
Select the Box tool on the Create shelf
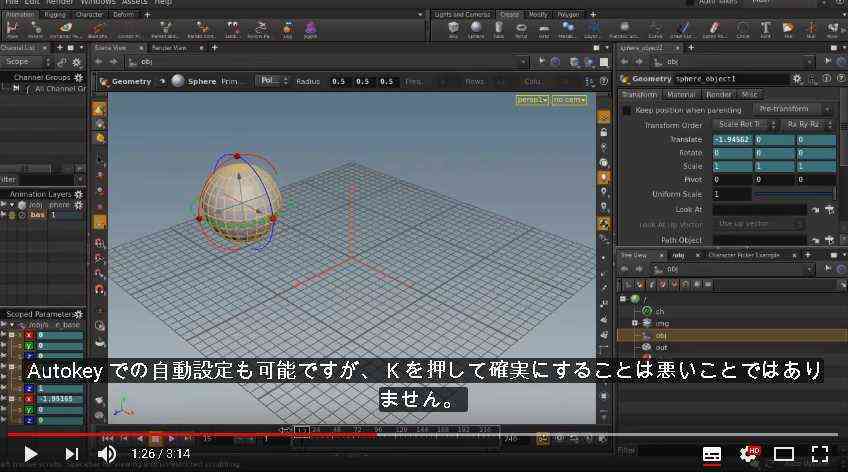(x=453, y=29)
